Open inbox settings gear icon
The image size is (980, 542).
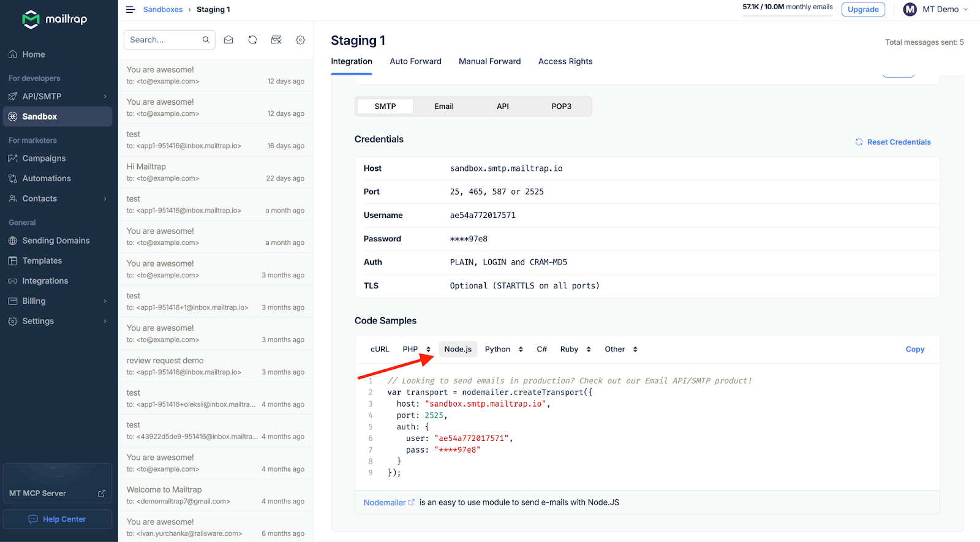300,40
